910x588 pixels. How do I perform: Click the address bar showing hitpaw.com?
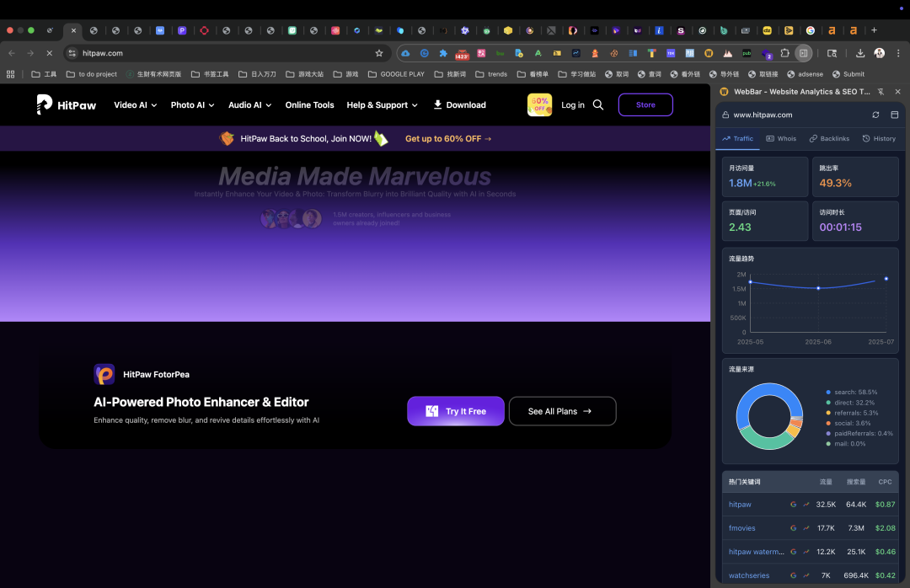227,53
